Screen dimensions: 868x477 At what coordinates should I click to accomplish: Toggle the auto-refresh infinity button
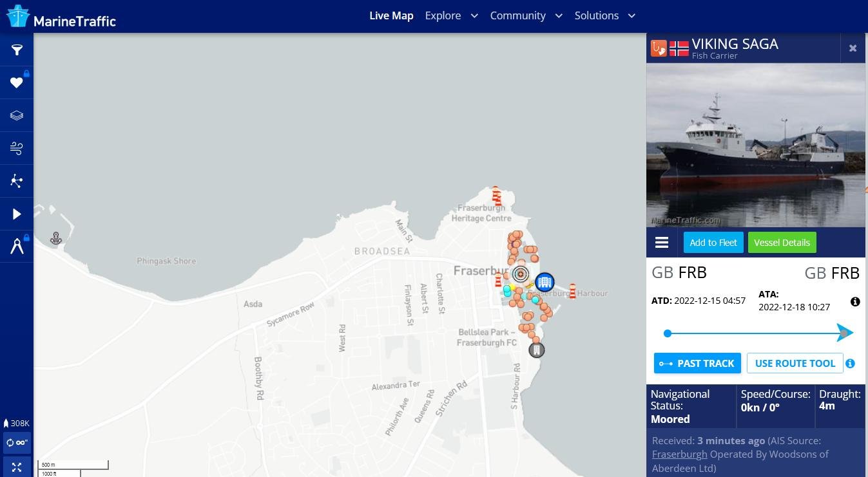(x=17, y=442)
